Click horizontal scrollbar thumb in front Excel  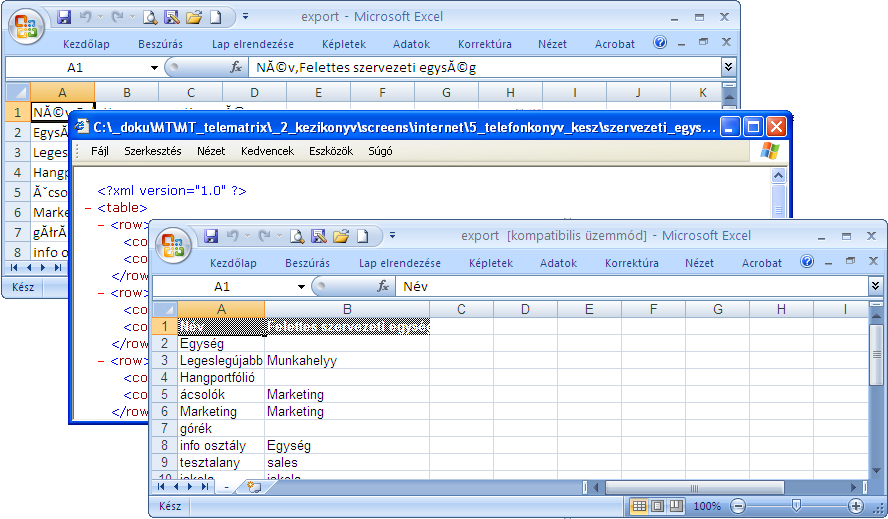695,487
